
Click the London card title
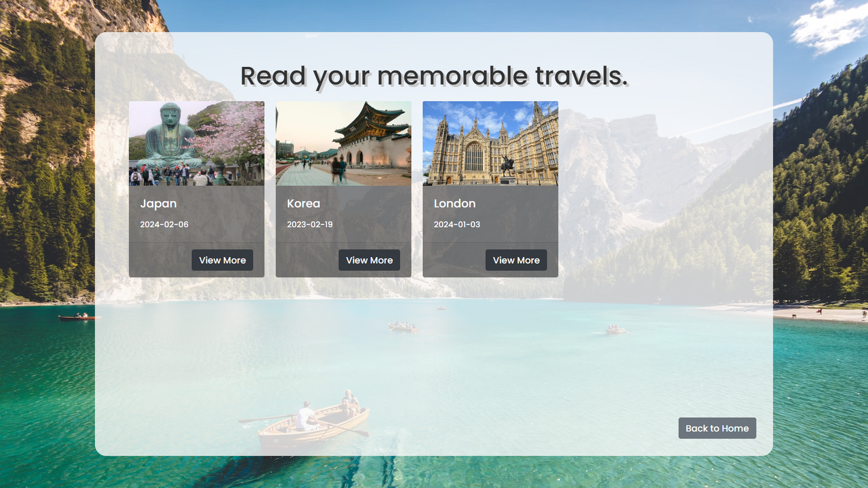point(455,204)
